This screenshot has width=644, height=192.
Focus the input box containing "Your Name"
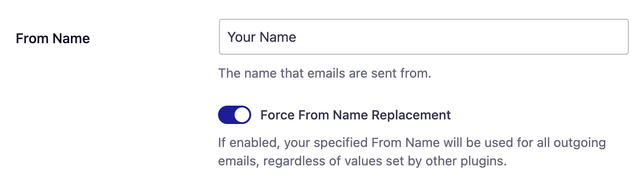tap(424, 37)
